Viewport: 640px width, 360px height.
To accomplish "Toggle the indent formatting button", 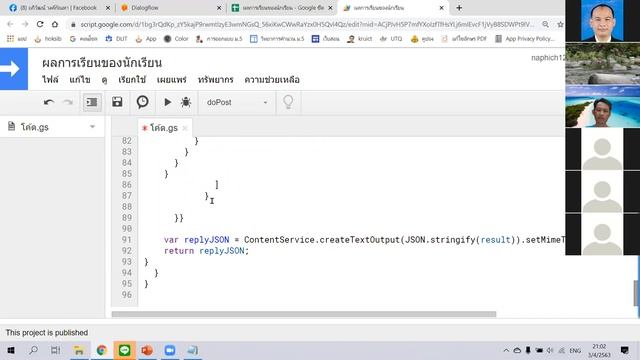I will point(92,102).
